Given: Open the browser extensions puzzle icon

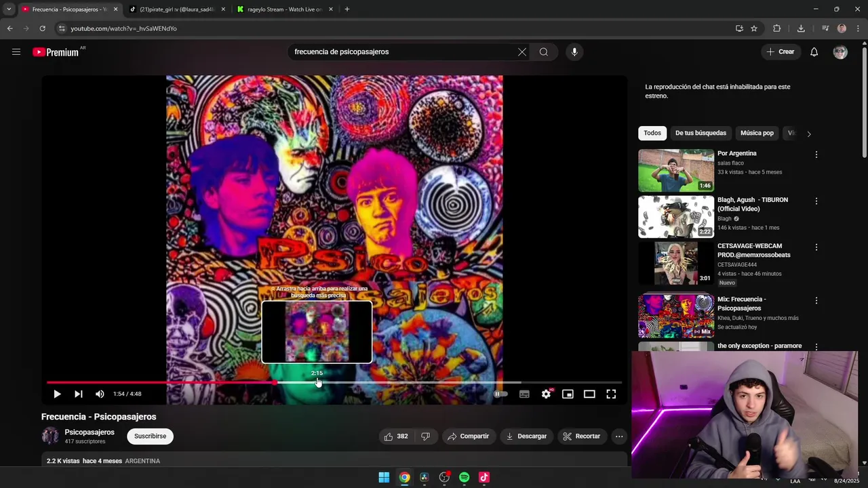Looking at the screenshot, I should [x=776, y=28].
